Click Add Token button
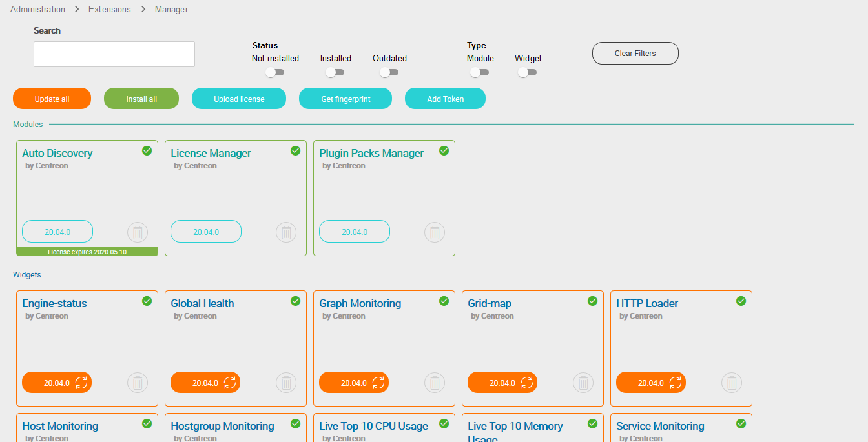Viewport: 868px width, 442px height. pos(445,99)
